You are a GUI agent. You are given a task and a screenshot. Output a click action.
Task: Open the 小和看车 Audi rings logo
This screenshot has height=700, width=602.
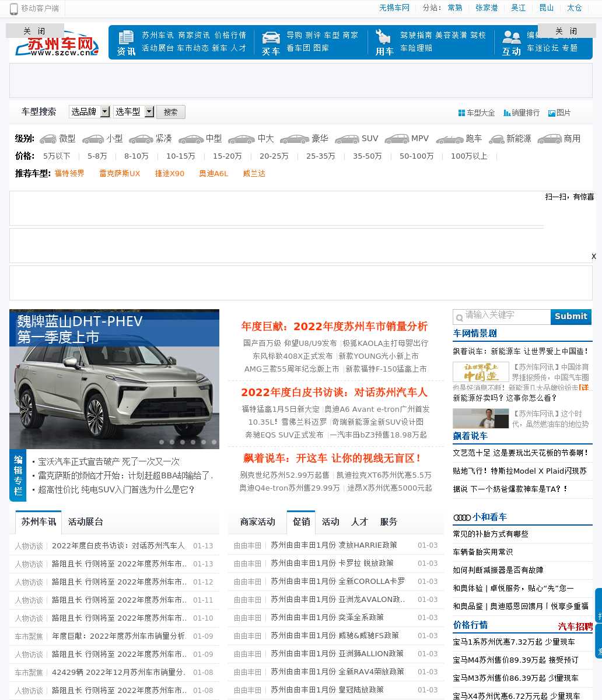point(462,517)
